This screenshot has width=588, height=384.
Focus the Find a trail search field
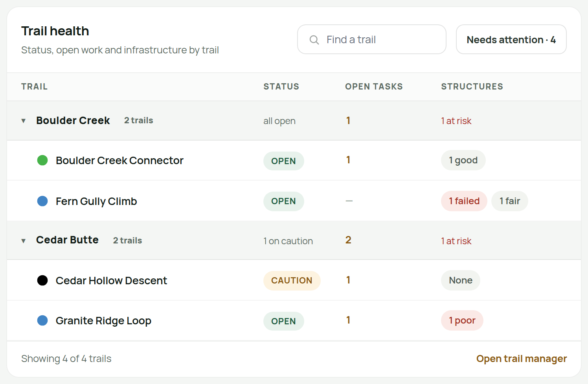tap(372, 39)
